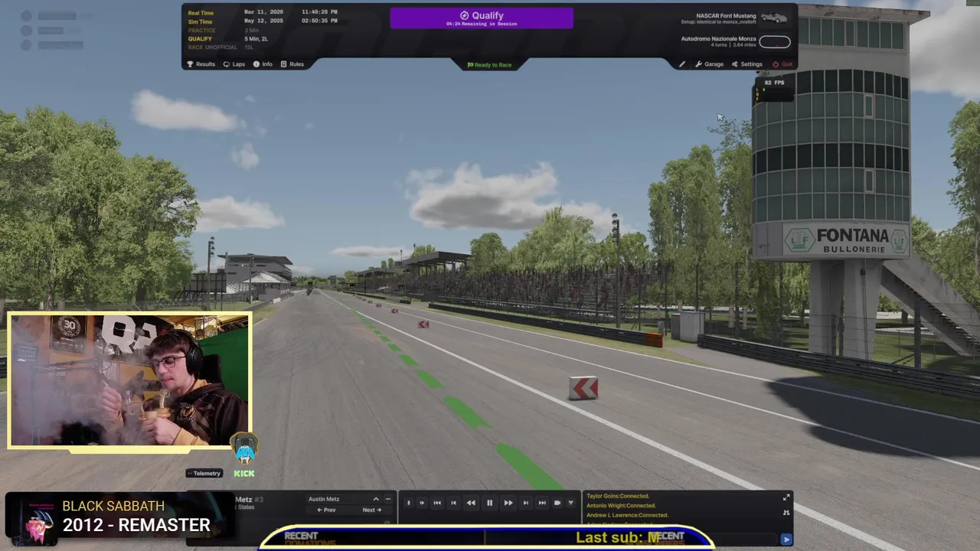Click the 'Antonio Wright:Connected.' chat line
The width and height of the screenshot is (980, 551).
click(x=621, y=506)
